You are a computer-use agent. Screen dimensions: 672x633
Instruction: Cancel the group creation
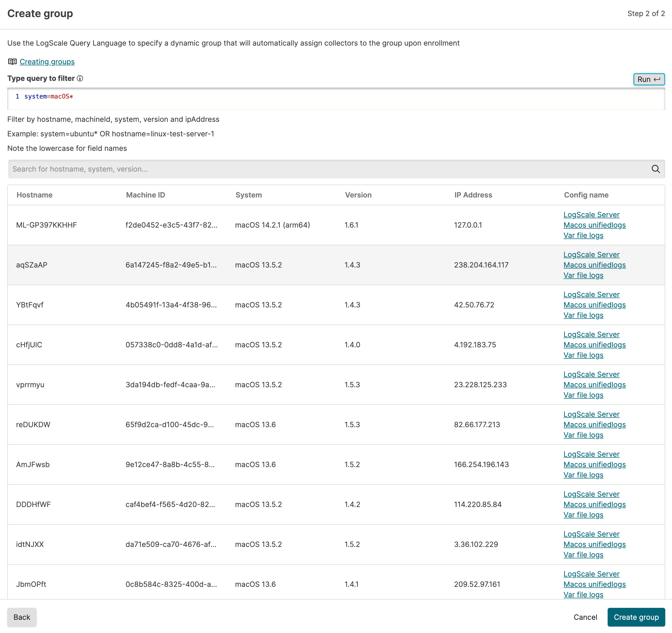585,617
